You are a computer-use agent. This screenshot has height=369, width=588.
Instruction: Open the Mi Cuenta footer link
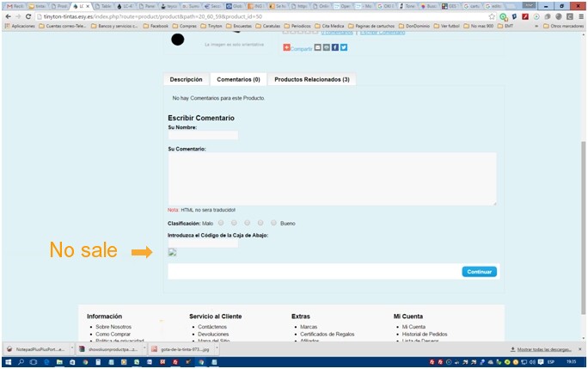(x=413, y=327)
